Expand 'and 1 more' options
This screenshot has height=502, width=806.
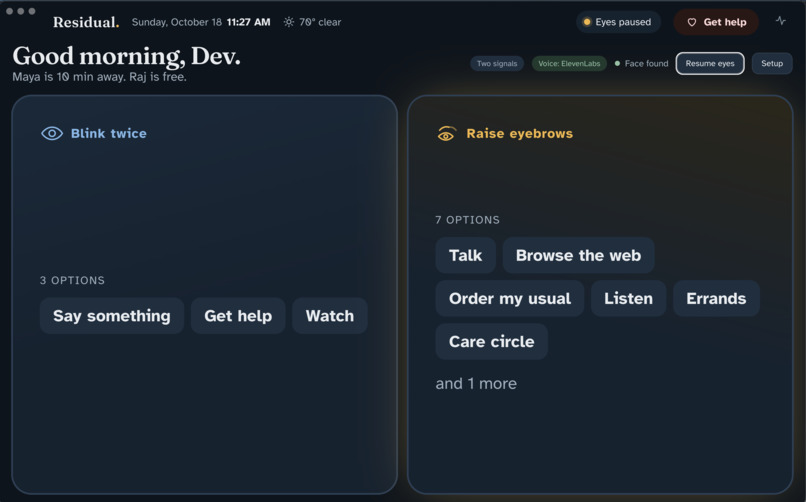(476, 384)
